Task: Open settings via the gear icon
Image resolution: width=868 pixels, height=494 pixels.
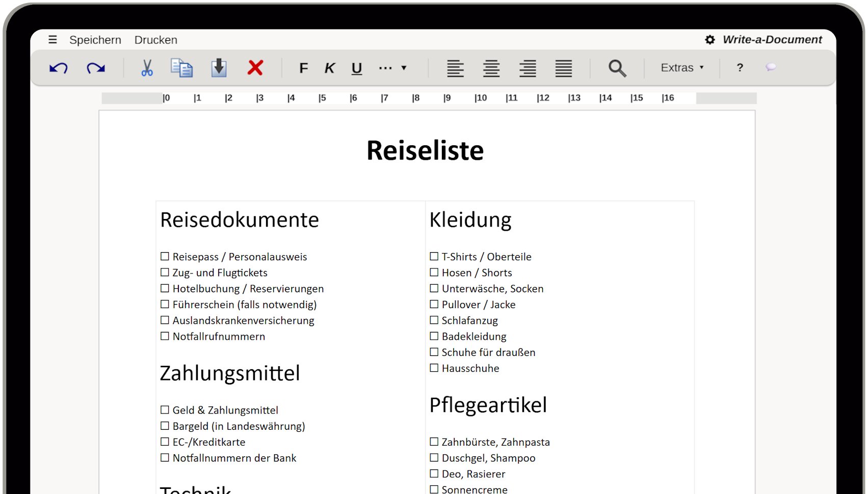Action: 709,39
